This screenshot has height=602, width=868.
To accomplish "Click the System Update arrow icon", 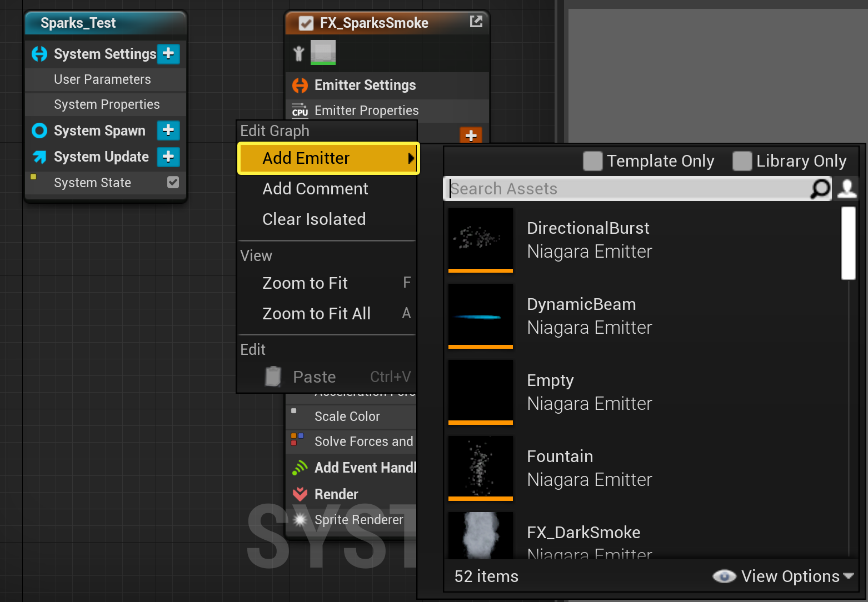I will tap(39, 157).
